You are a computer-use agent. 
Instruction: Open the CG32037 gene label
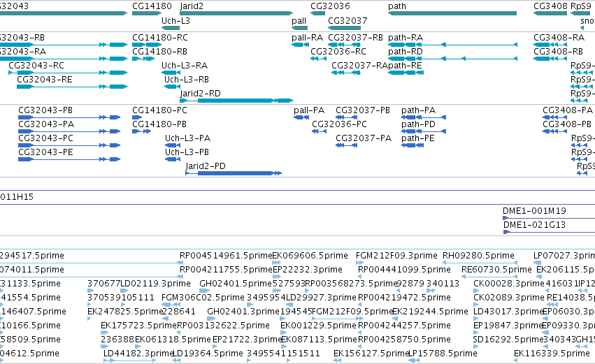pyautogui.click(x=347, y=21)
